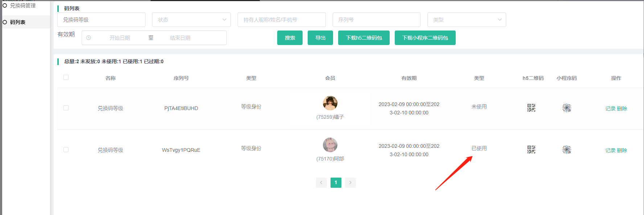
Task: Go to previous page arrow
Action: pyautogui.click(x=321, y=182)
